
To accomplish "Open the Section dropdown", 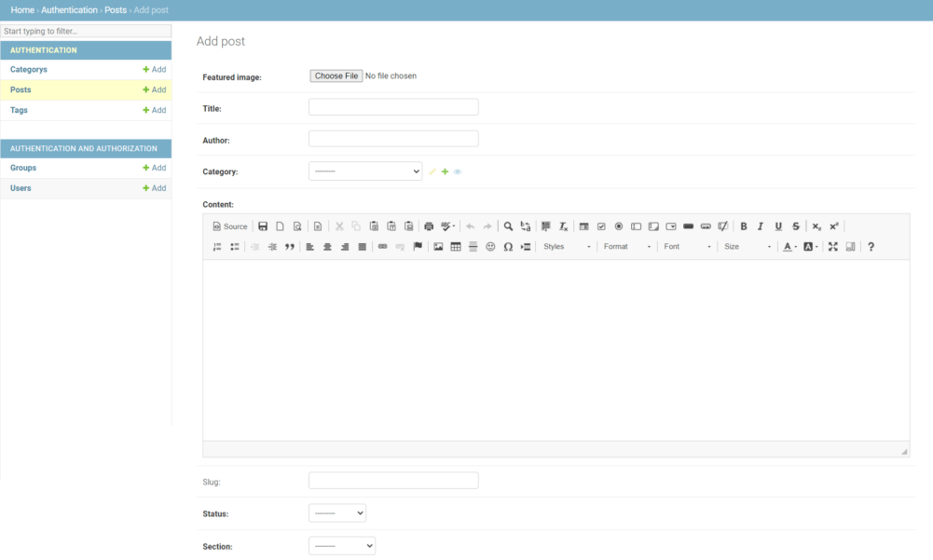I will click(x=341, y=546).
